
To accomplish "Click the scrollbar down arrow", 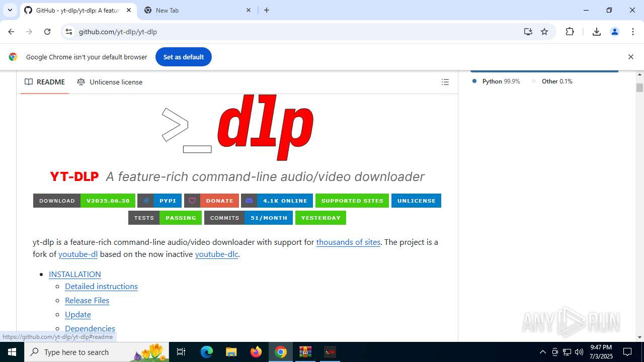I will click(639, 337).
